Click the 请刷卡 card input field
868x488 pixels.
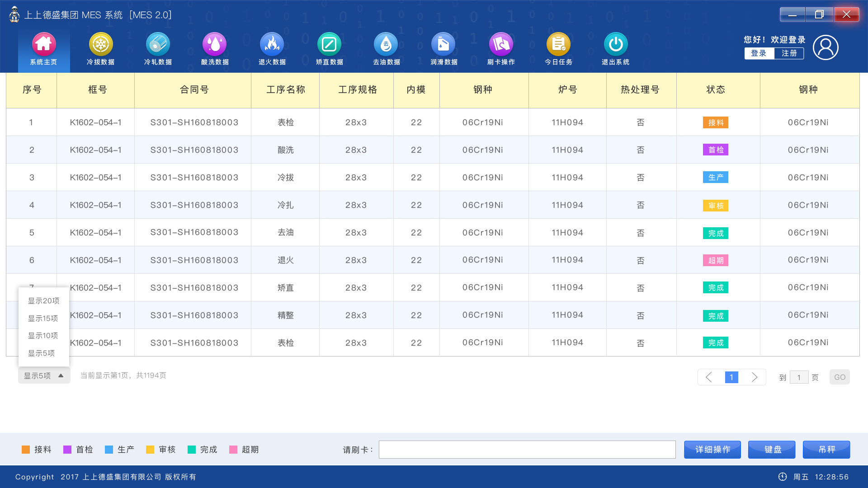click(527, 450)
